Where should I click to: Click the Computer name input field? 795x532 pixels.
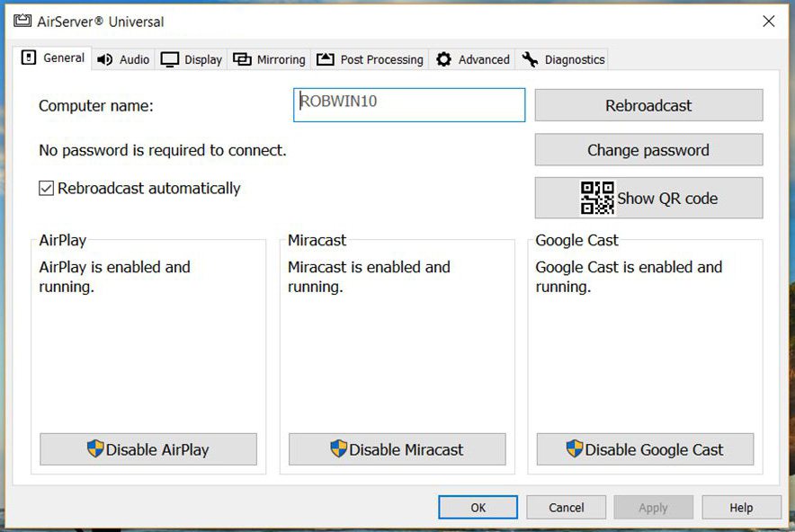(409, 105)
